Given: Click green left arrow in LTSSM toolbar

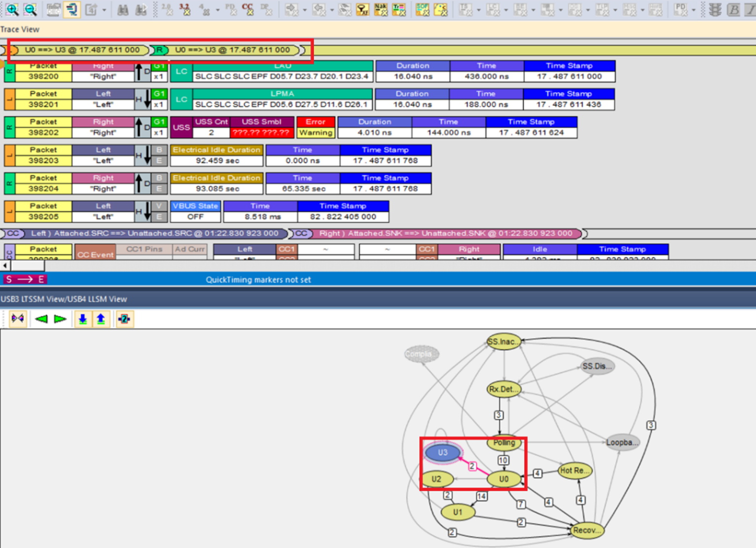Looking at the screenshot, I should [41, 319].
